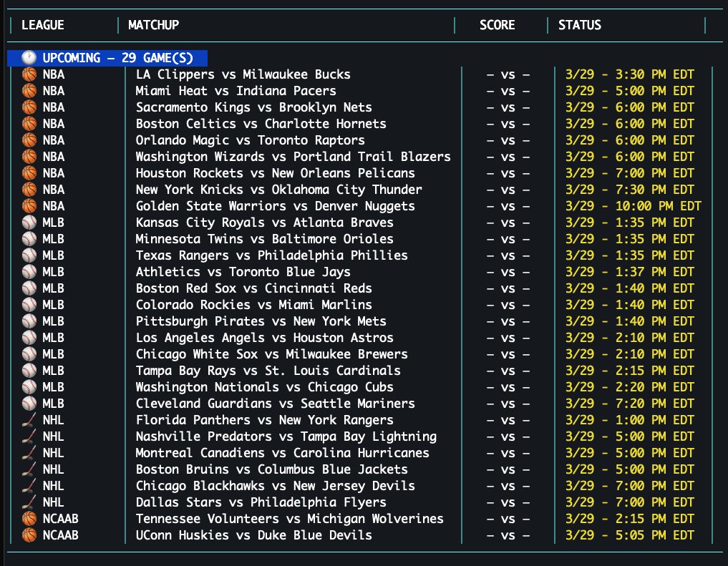Select the UPCOMING – 29 GAME(S) header
Viewport: 728px width, 566px height.
coord(107,58)
